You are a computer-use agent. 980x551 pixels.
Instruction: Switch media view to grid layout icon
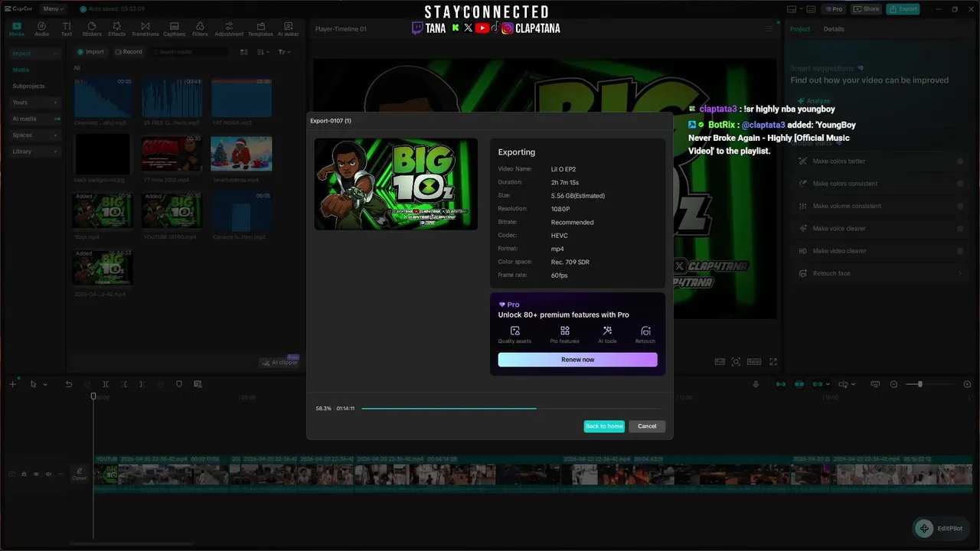coord(243,52)
